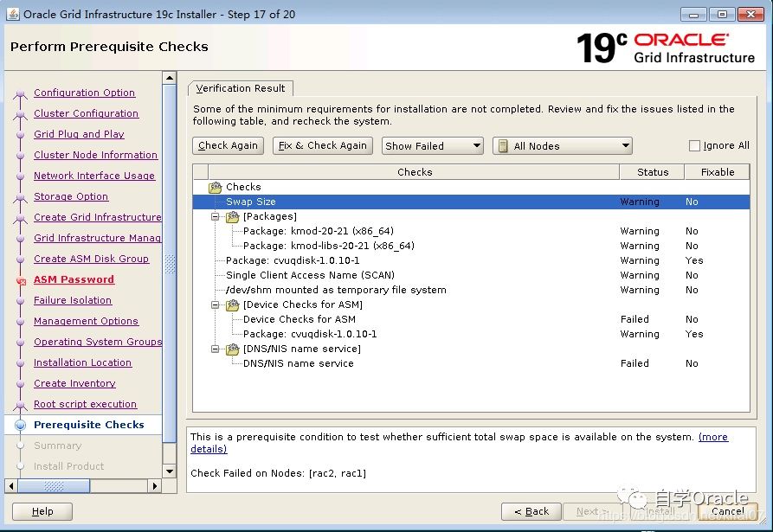
Task: Click the sidebar horizontal scrollbar thumb
Action: tap(54, 486)
